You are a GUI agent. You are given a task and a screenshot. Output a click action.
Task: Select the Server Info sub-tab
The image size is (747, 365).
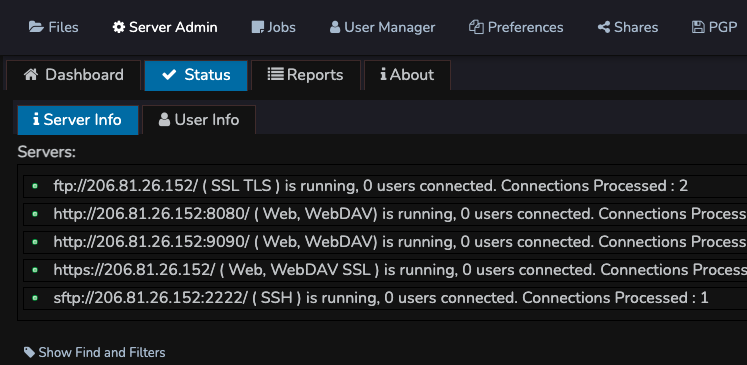(78, 120)
